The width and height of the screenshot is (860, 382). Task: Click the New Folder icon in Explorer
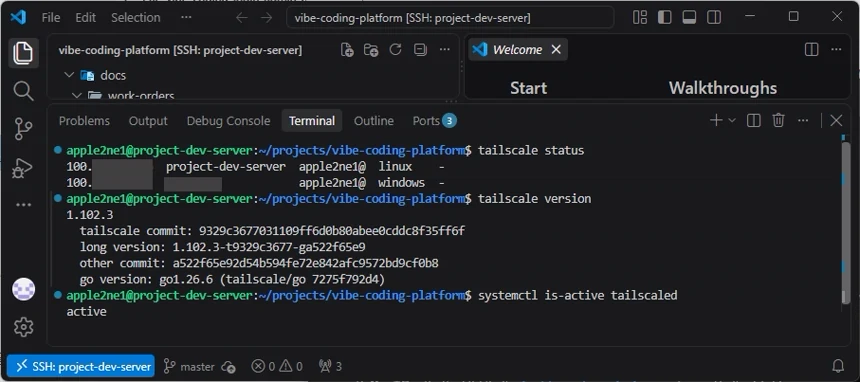click(371, 50)
